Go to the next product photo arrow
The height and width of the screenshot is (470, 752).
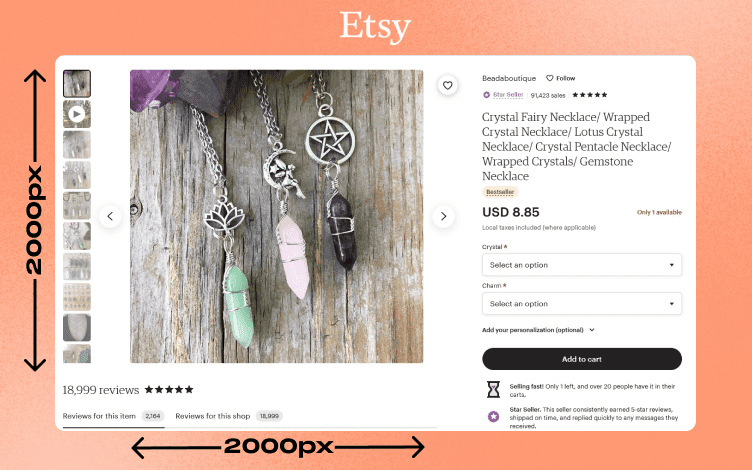coord(444,216)
